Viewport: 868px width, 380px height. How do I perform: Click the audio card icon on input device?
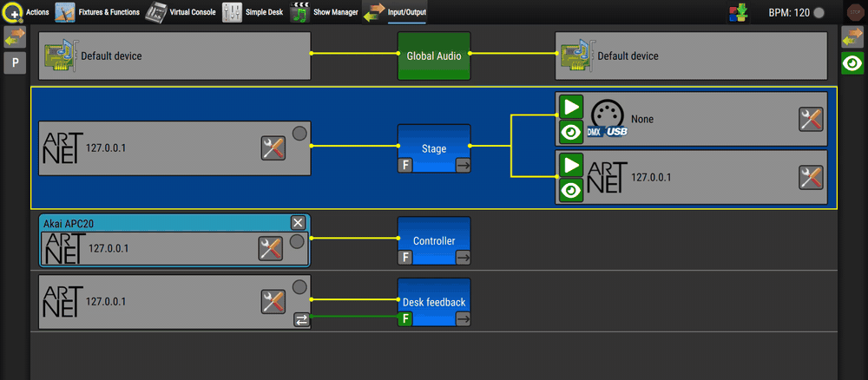click(61, 56)
